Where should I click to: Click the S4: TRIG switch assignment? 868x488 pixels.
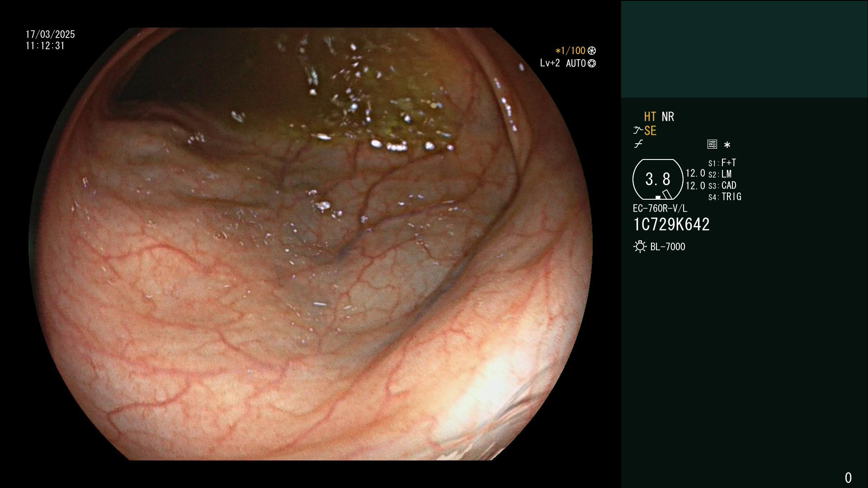(x=725, y=197)
